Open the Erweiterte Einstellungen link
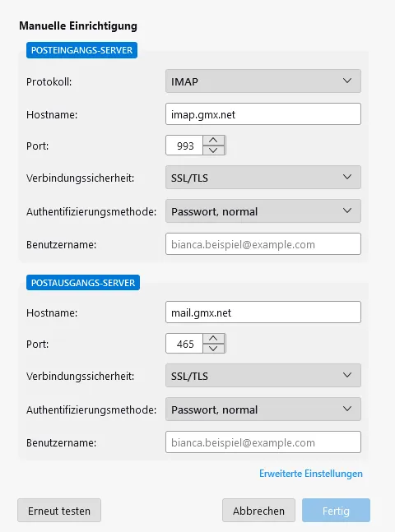This screenshot has height=532, width=395. (311, 474)
